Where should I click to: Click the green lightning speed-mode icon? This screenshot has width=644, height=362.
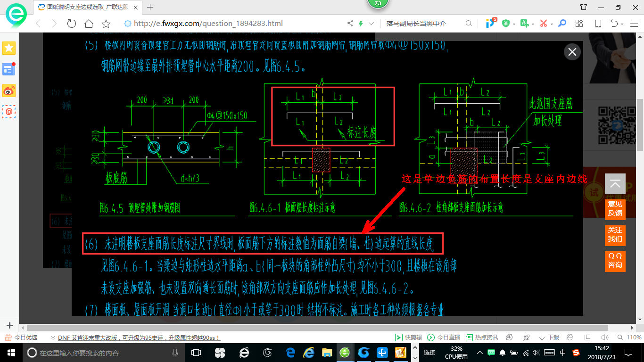tap(361, 24)
